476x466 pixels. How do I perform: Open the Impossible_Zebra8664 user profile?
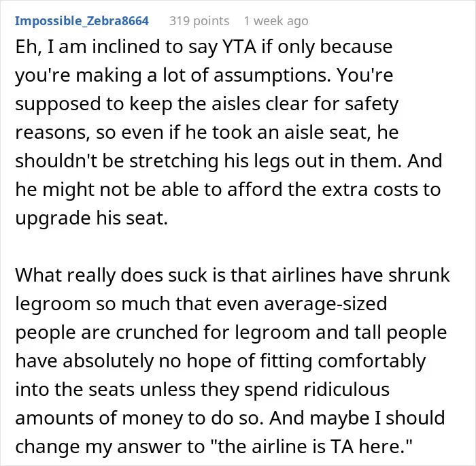coord(82,21)
